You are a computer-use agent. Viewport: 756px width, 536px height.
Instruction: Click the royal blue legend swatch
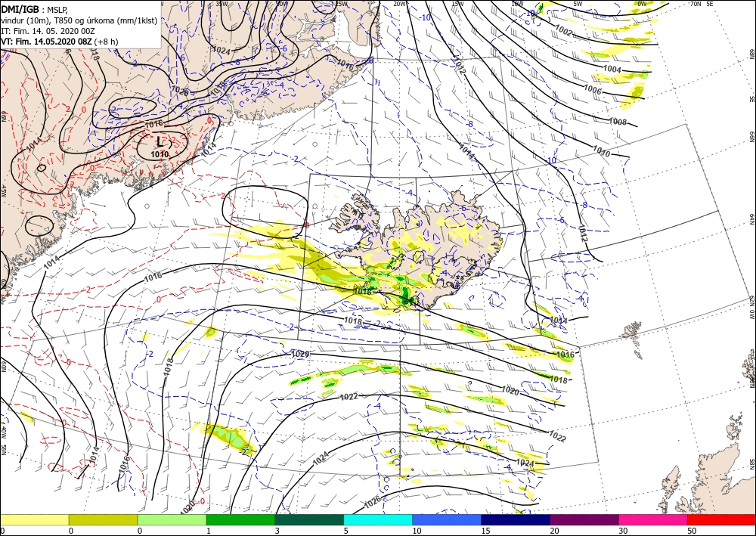pos(447,519)
